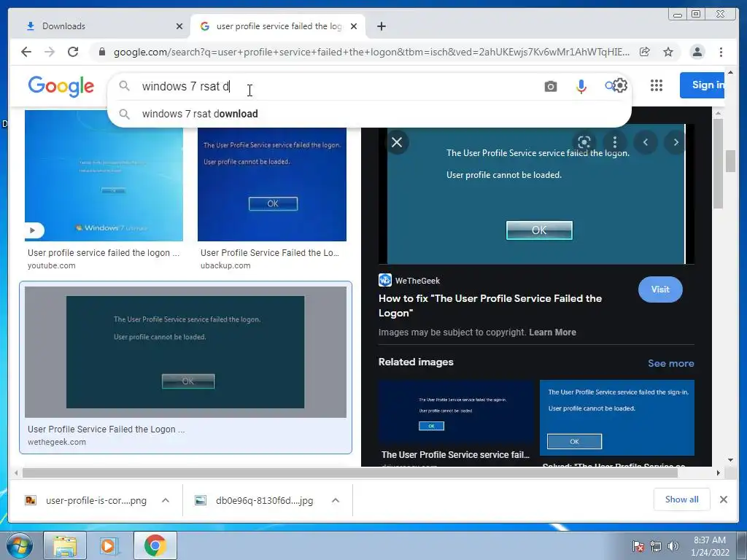Screen dimensions: 747x560
Task: Click the address bar URL
Action: tap(371, 52)
